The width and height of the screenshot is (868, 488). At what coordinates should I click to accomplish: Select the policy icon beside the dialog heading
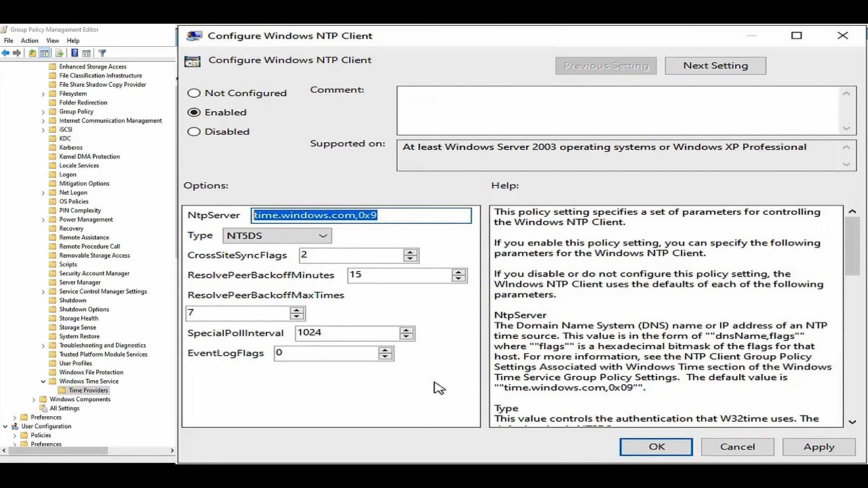tap(193, 60)
